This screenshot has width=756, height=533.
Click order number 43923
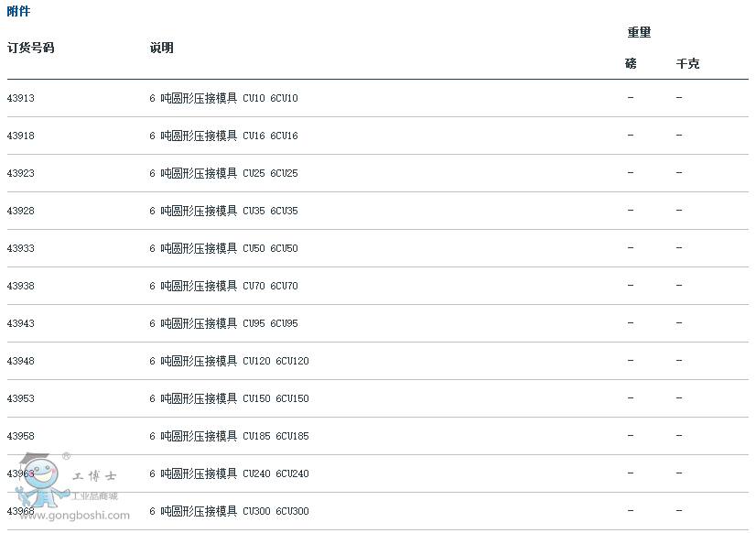(x=21, y=173)
